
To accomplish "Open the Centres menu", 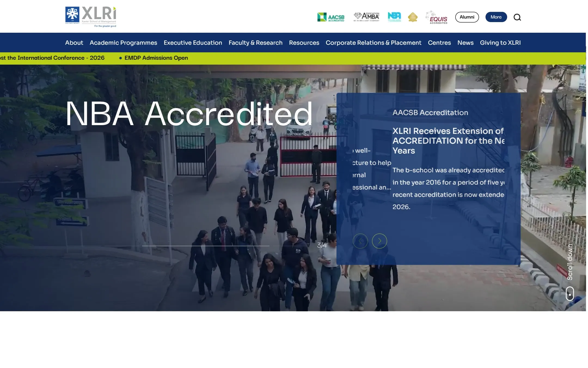I will pos(439,43).
